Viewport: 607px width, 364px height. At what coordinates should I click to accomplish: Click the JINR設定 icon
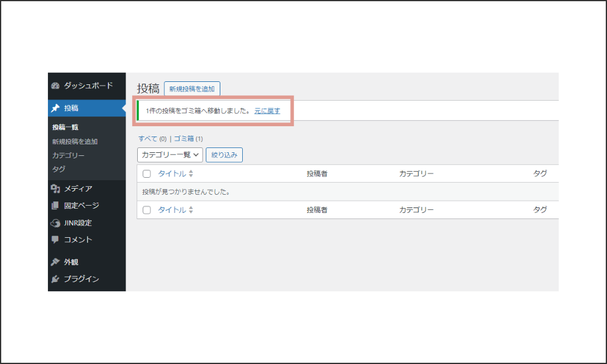(x=55, y=223)
